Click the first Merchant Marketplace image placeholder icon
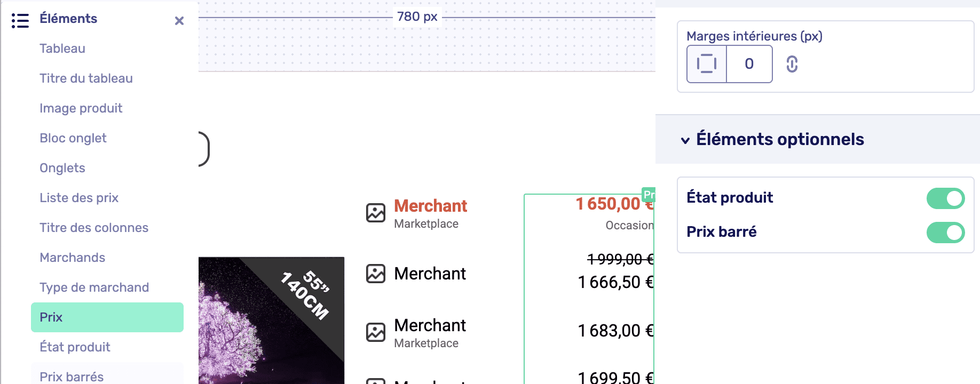The image size is (980, 384). (376, 212)
